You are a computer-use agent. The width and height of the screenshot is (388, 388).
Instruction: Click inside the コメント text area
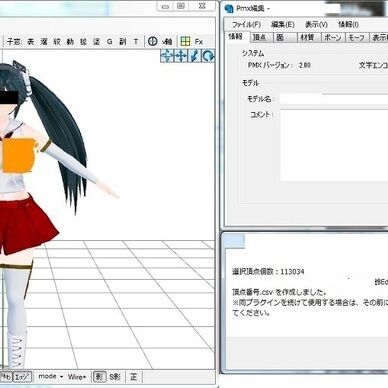pyautogui.click(x=334, y=145)
